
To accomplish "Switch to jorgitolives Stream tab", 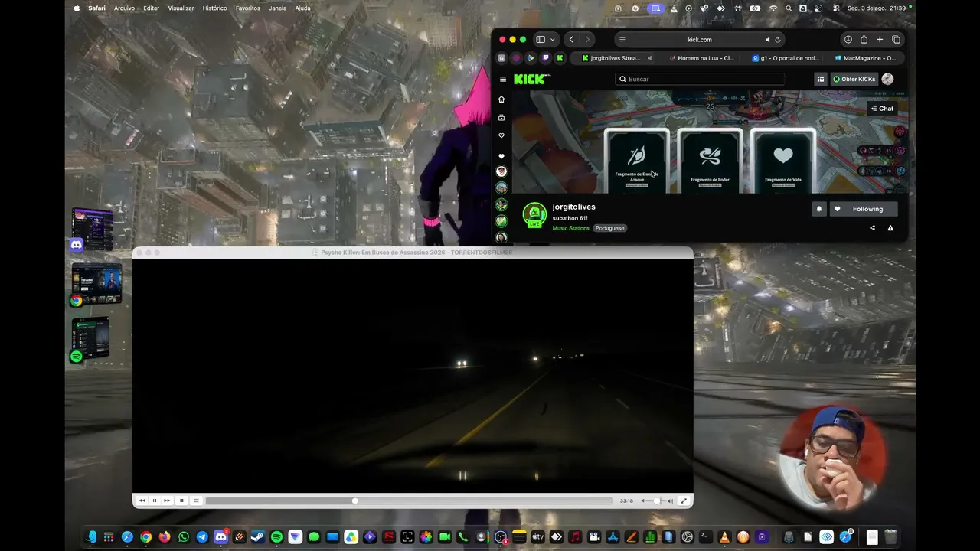I will click(x=616, y=58).
